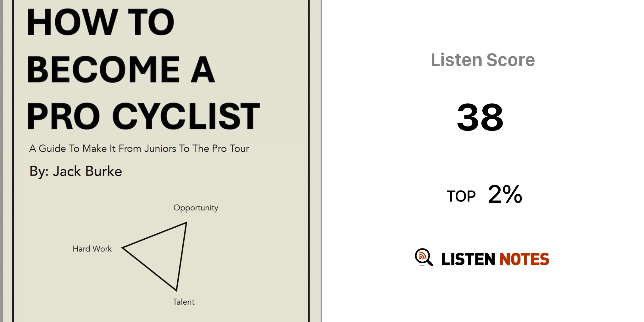644x322 pixels.
Task: Click the Listen Notes magnifier logo icon
Action: click(424, 258)
